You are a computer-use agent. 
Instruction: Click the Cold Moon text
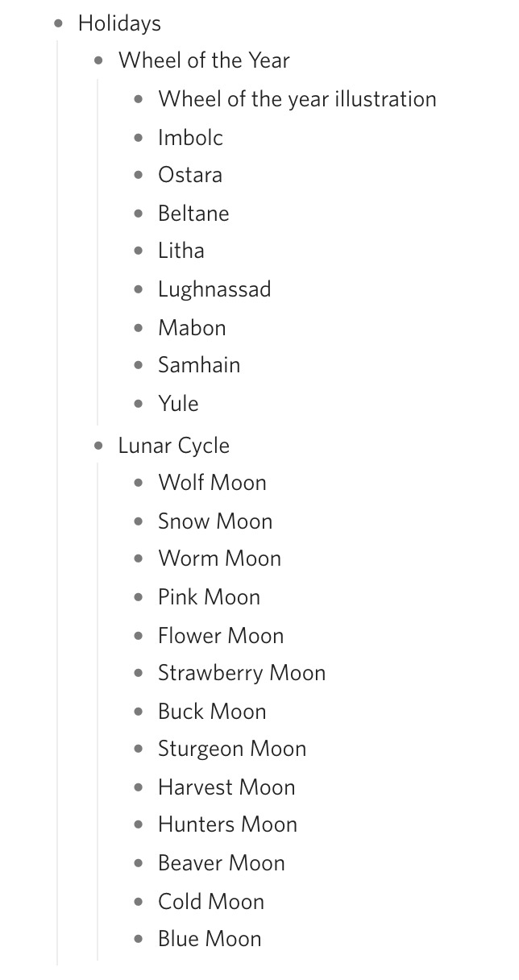pyautogui.click(x=211, y=902)
